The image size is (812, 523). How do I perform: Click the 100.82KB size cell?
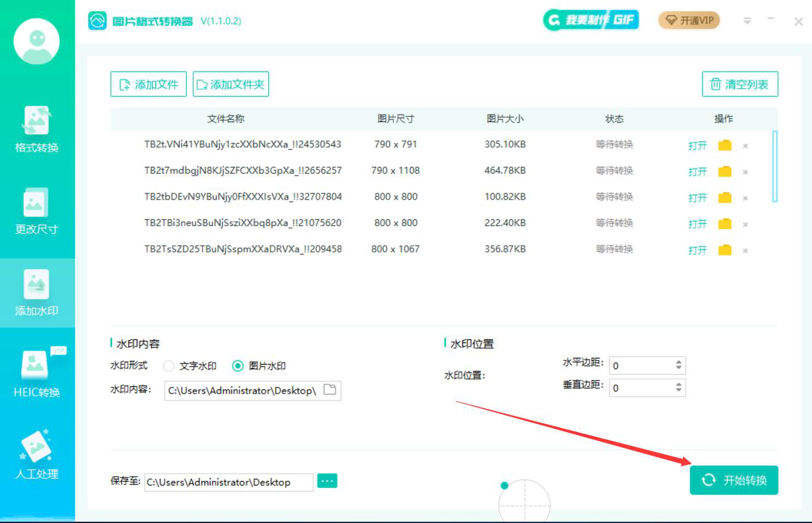pyautogui.click(x=505, y=197)
